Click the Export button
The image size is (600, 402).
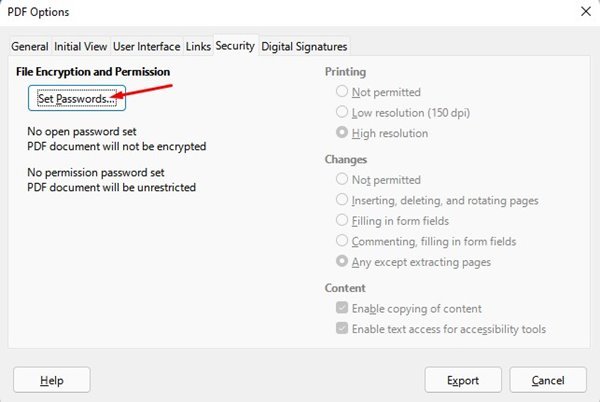tap(463, 380)
